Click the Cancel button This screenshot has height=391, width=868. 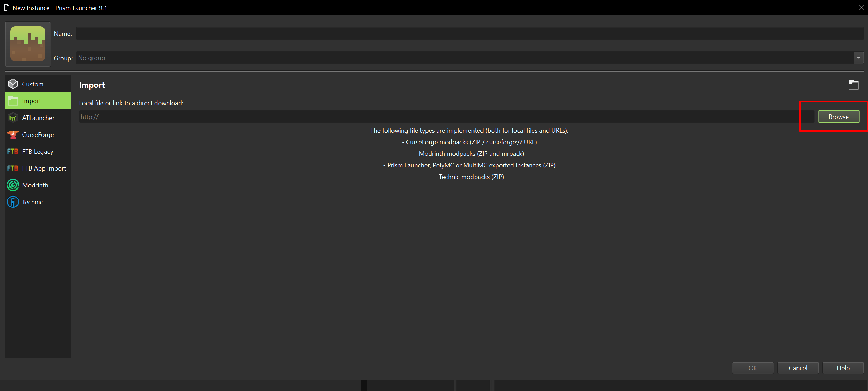pyautogui.click(x=798, y=368)
